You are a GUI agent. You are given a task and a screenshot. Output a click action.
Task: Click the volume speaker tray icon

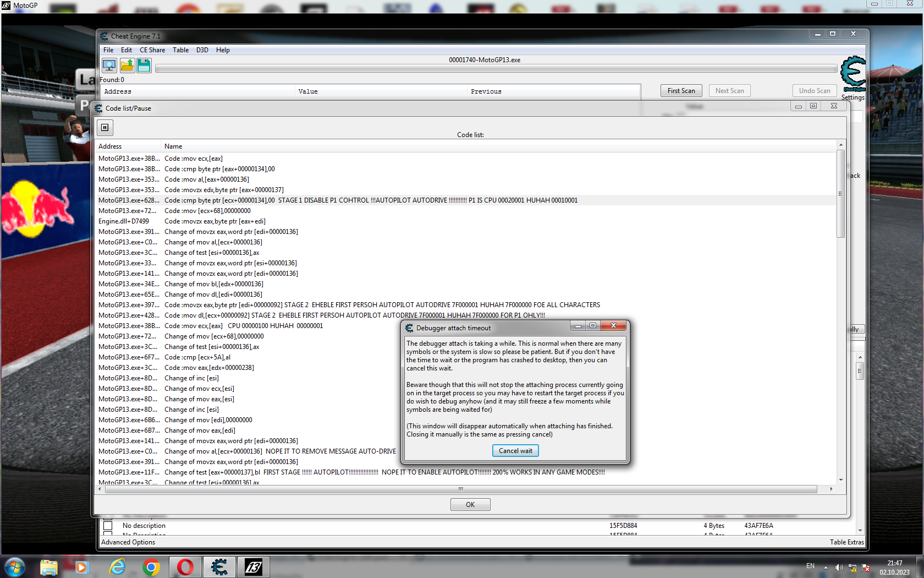tap(839, 568)
